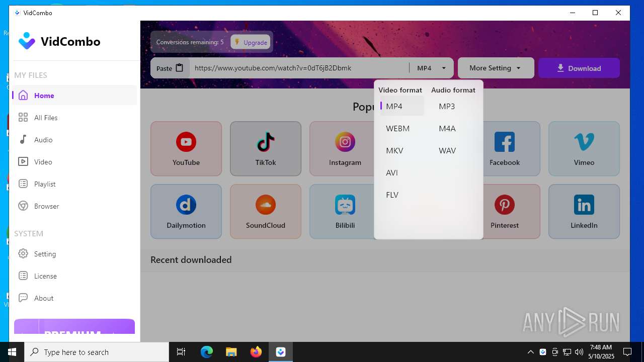644x362 pixels.
Task: Open Playlist section in sidebar
Action: click(74, 184)
